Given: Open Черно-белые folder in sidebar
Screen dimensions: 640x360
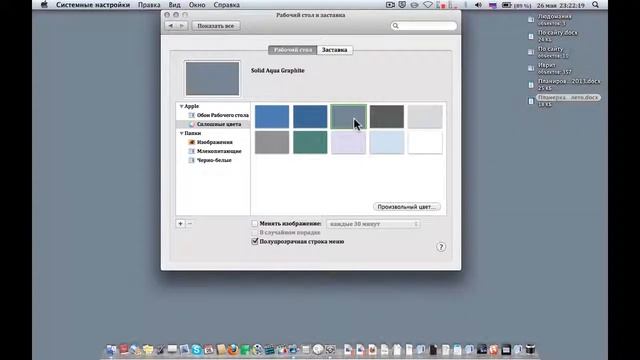Looking at the screenshot, I should click(x=210, y=160).
